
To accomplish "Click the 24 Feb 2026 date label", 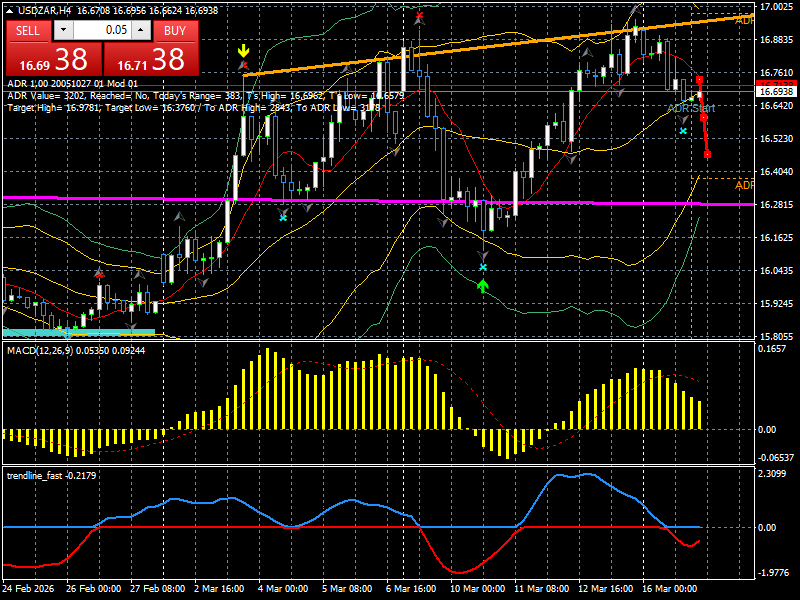I will pos(29,588).
